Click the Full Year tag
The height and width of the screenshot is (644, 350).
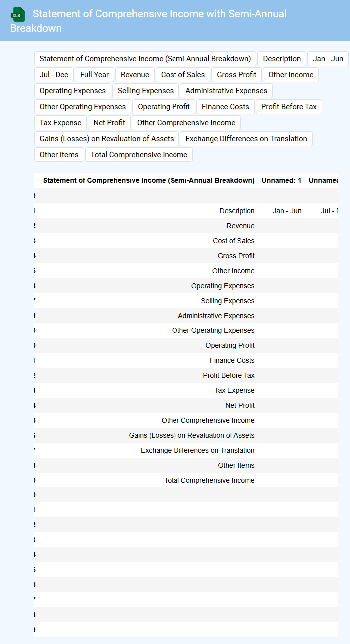[94, 75]
